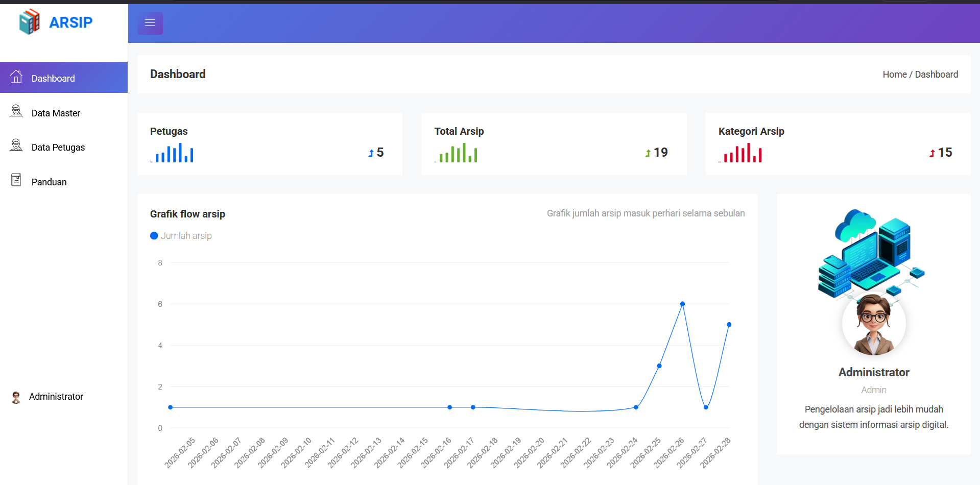Click the chart data point for 2026-02-25
Screen dimensions: 980x485
pyautogui.click(x=659, y=366)
